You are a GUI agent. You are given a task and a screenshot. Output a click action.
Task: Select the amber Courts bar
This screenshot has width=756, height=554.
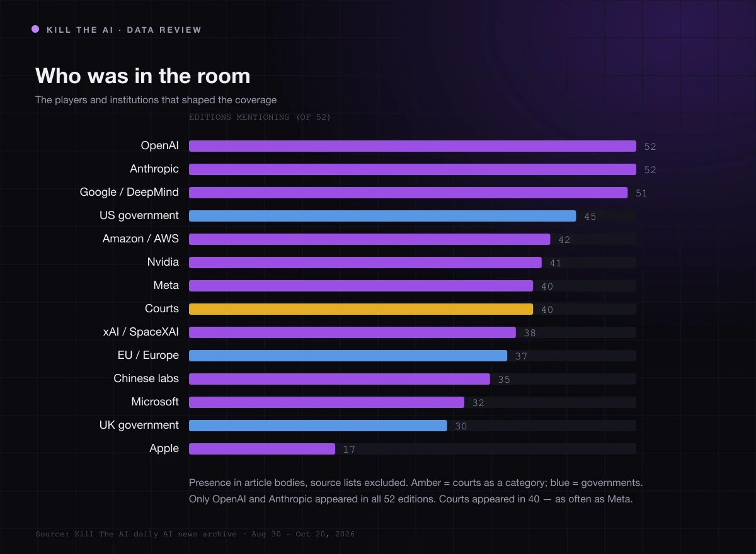[361, 309]
